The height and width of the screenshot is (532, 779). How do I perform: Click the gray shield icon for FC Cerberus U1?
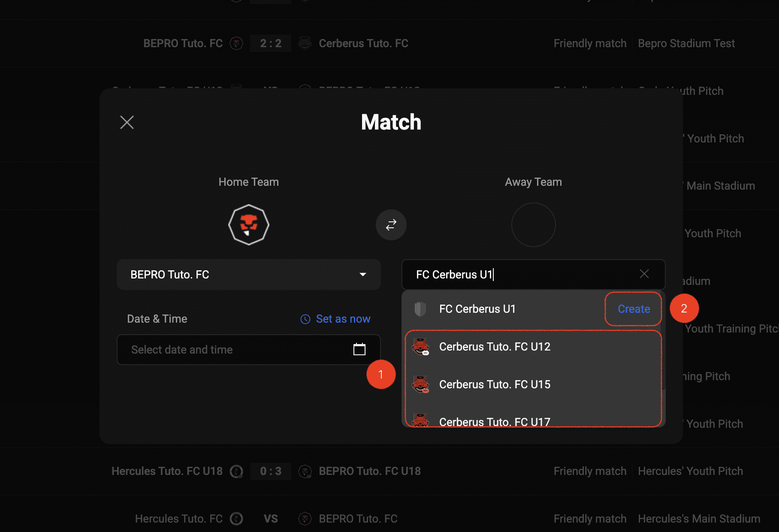tap(420, 309)
